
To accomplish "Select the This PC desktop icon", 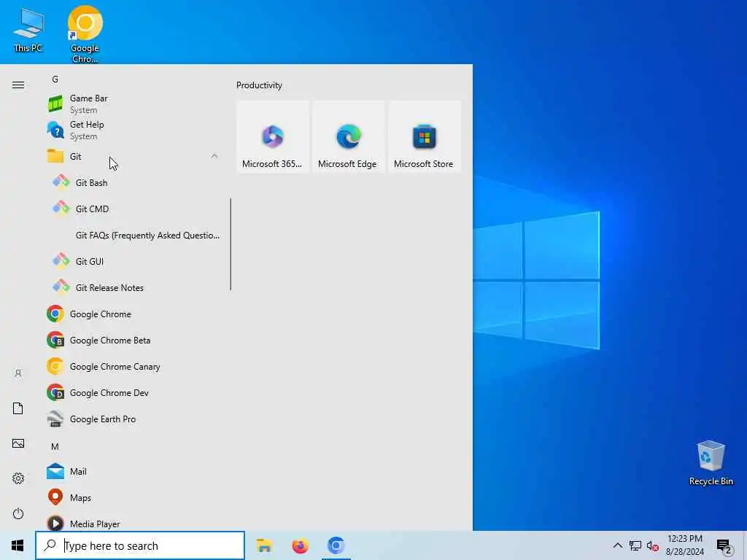I will [x=28, y=31].
